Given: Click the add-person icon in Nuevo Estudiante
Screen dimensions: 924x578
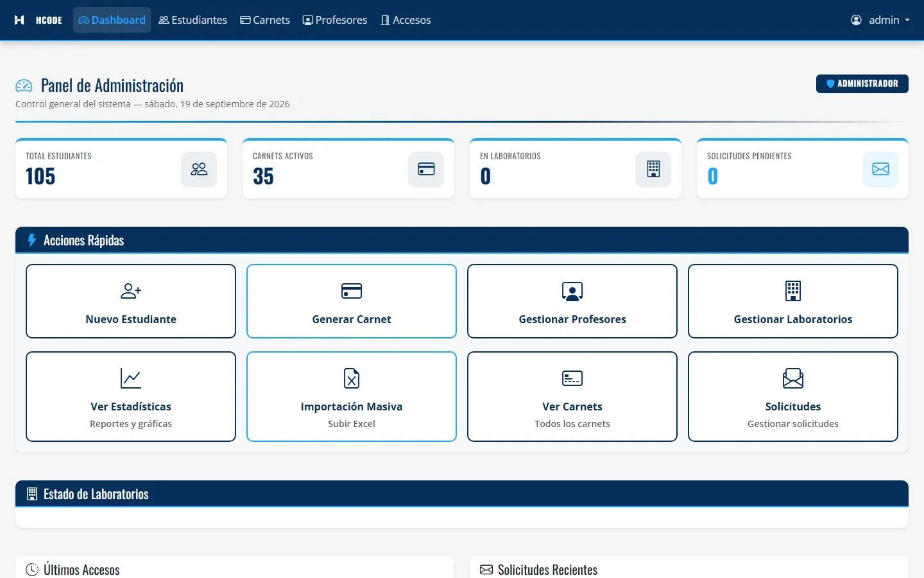Looking at the screenshot, I should [x=131, y=291].
